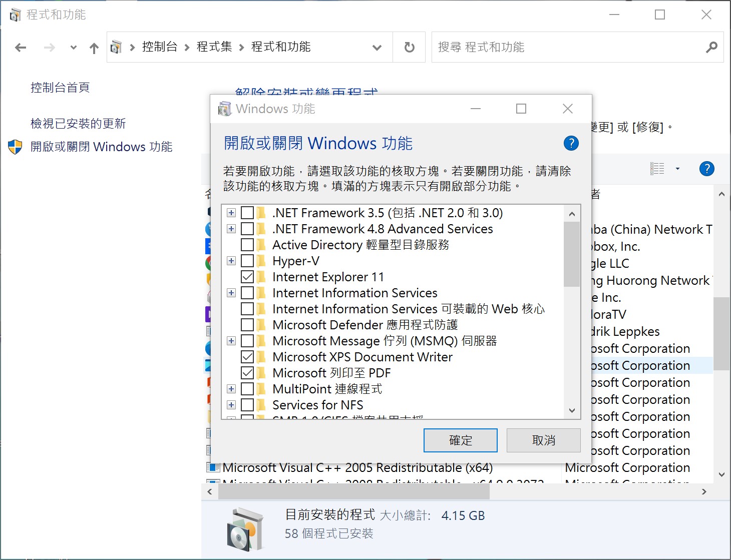The width and height of the screenshot is (731, 560).
Task: Click Microsoft Visual C++ 2005 program icon
Action: (x=213, y=468)
